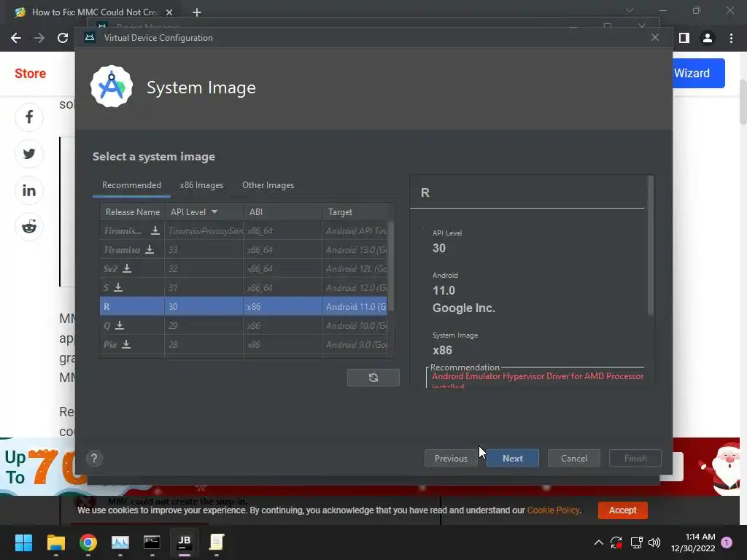Close the 'How to Fix: MMC' tab
Screen dimensions: 747x560
point(169,12)
